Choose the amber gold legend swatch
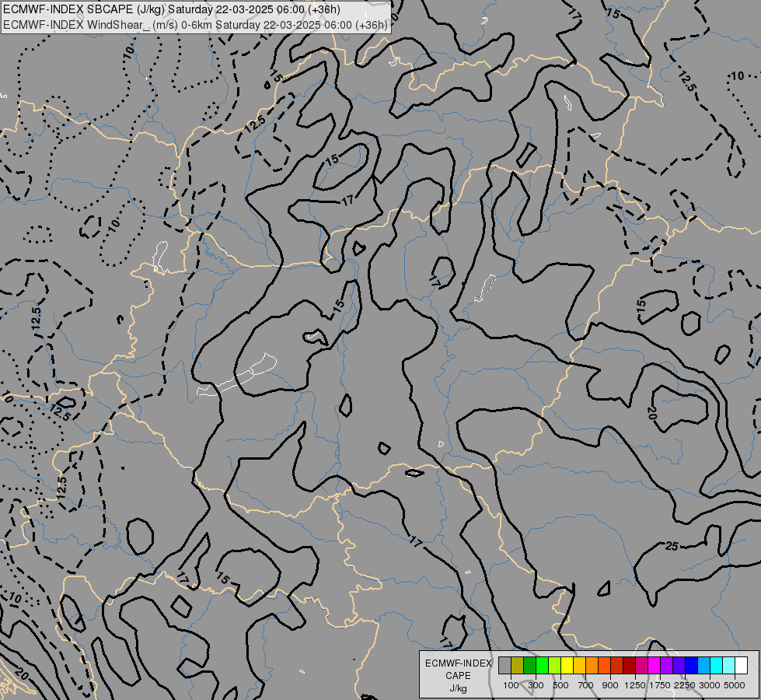Image resolution: width=761 pixels, height=700 pixels. click(x=579, y=665)
